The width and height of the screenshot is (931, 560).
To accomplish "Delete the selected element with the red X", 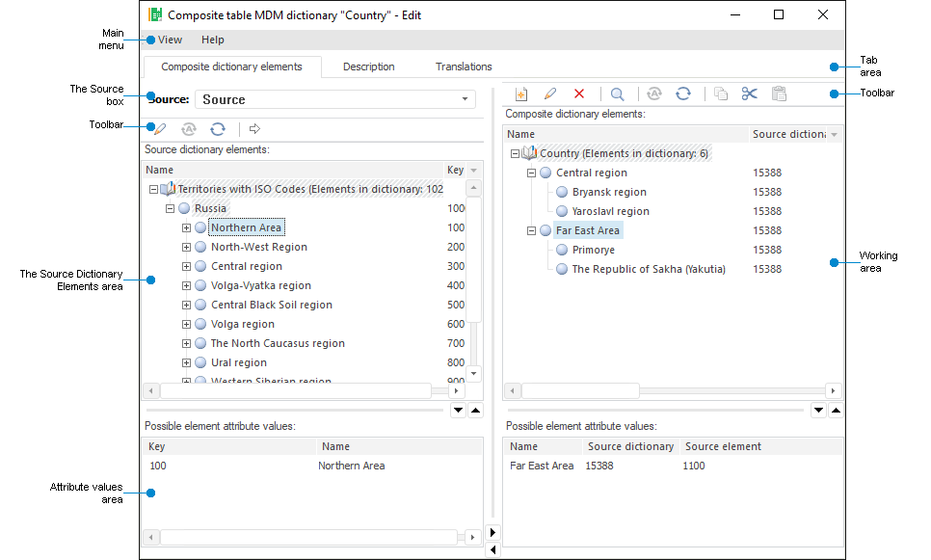I will click(578, 93).
